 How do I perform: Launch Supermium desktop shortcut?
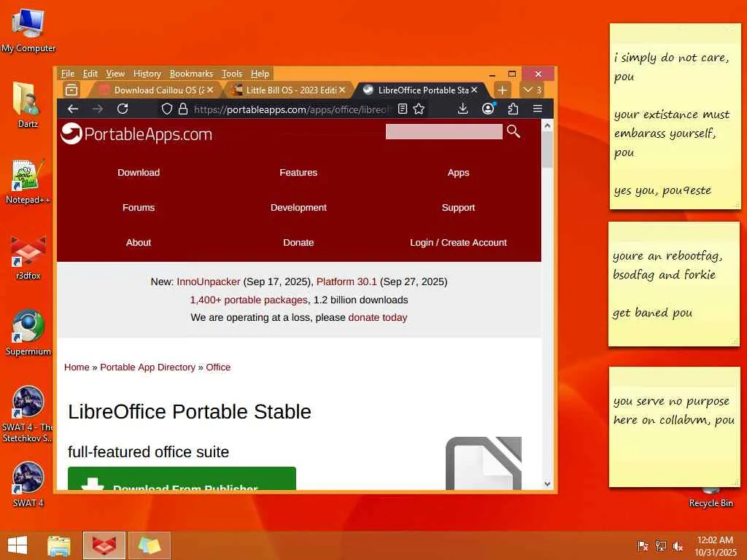(x=28, y=332)
